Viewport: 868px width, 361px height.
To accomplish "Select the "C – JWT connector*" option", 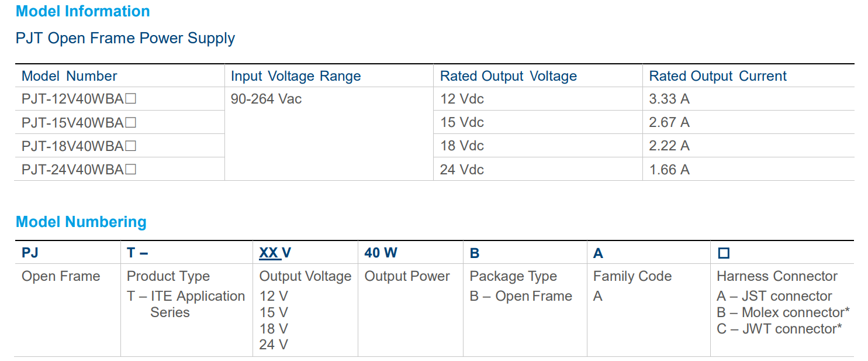I will 779,329.
